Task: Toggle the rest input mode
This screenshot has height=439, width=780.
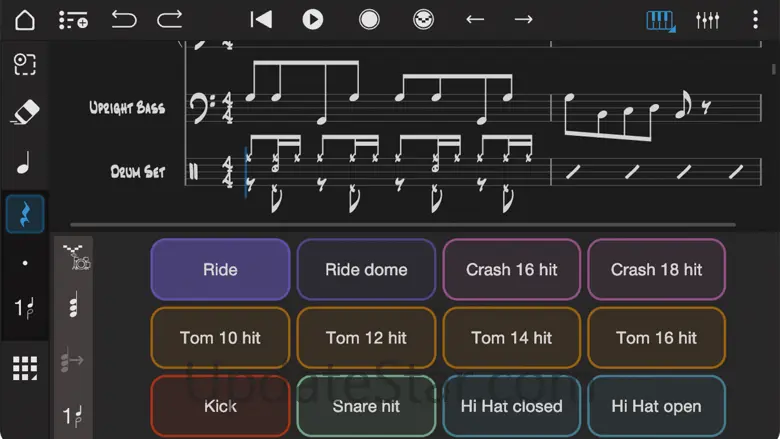Action: point(25,214)
